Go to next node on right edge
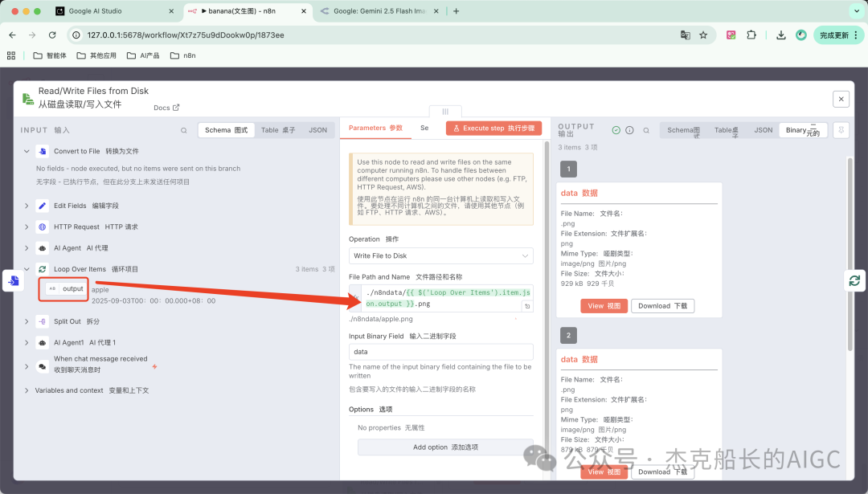This screenshot has height=494, width=868. [x=855, y=280]
